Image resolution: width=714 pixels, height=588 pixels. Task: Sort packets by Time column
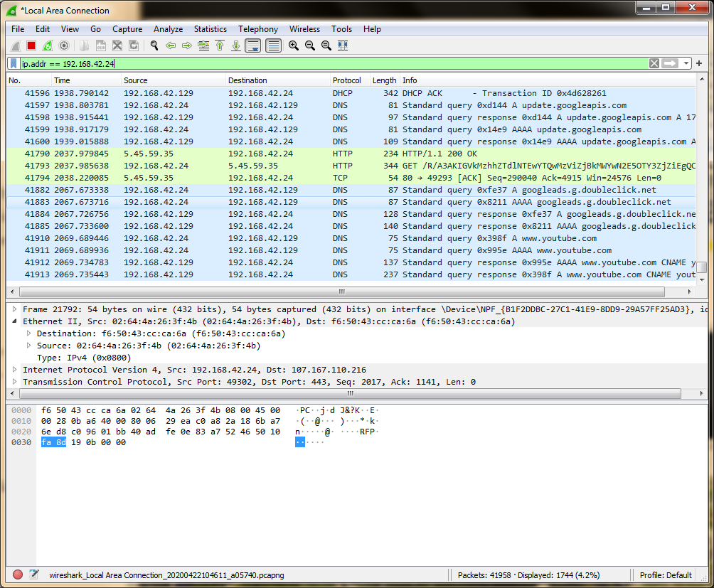(x=87, y=80)
